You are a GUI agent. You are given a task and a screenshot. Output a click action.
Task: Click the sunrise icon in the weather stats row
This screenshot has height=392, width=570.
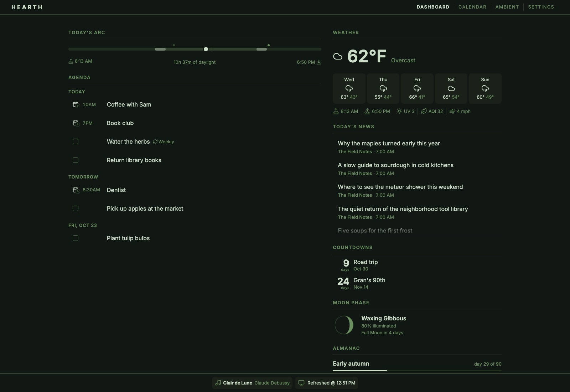pyautogui.click(x=336, y=111)
